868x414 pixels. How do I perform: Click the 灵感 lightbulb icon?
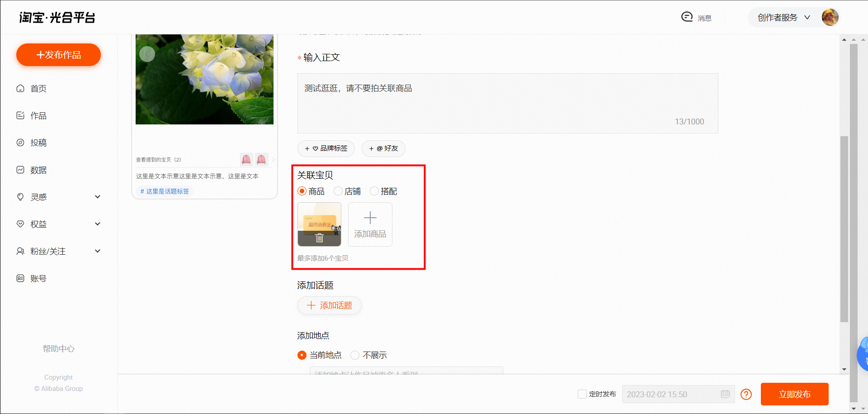point(20,197)
